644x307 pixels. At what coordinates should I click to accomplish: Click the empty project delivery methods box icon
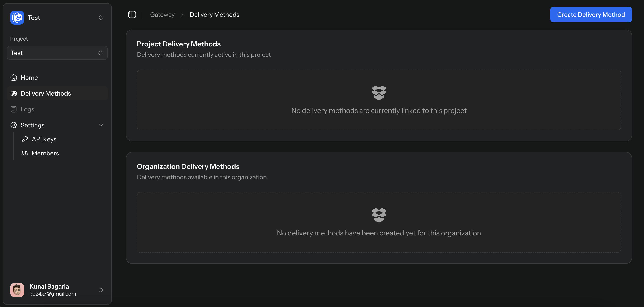[x=379, y=92]
